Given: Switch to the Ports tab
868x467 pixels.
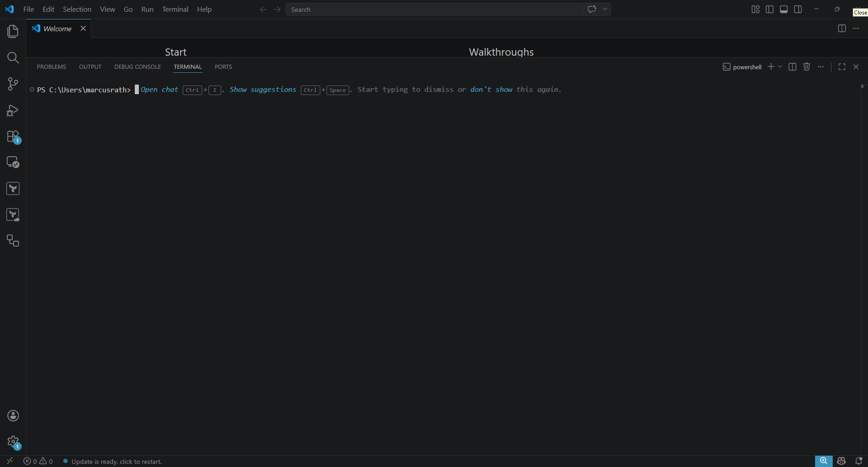Looking at the screenshot, I should coord(223,67).
